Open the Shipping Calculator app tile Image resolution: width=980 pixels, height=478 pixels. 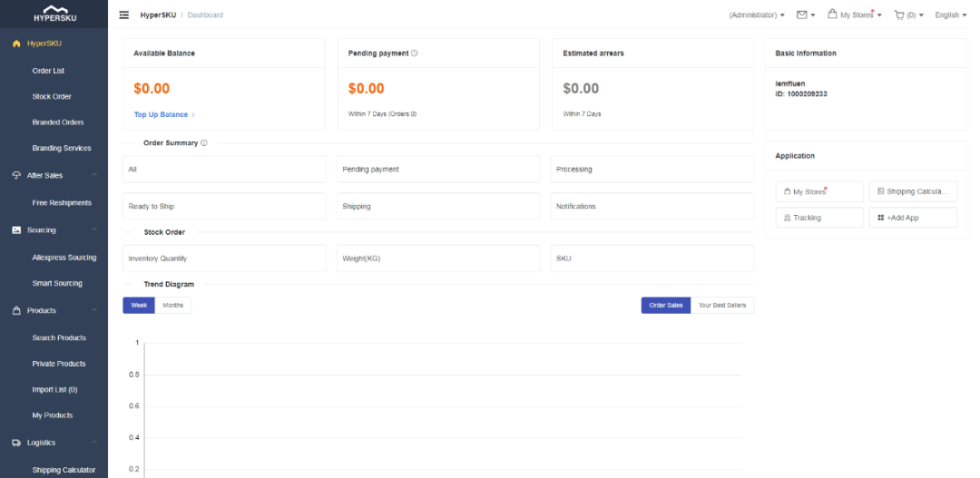(x=912, y=191)
